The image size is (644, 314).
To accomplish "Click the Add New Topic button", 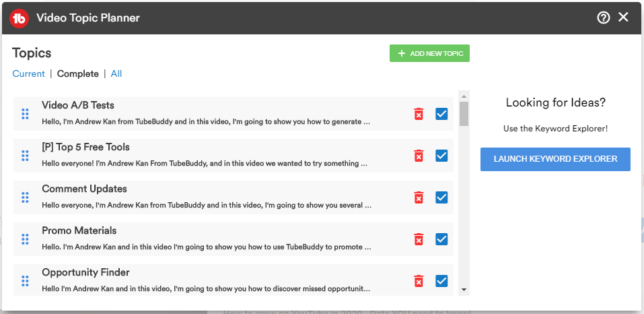I will coord(429,53).
